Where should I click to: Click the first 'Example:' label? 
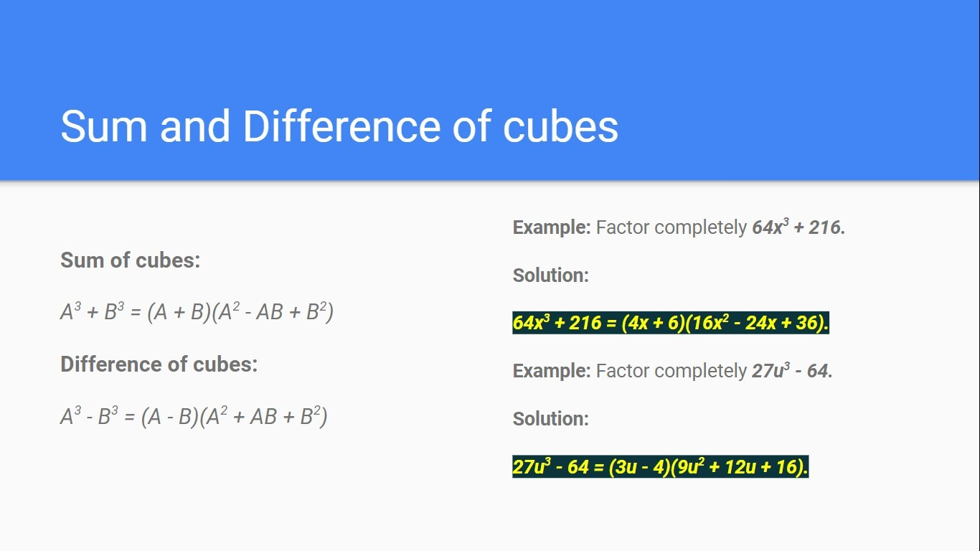(552, 227)
